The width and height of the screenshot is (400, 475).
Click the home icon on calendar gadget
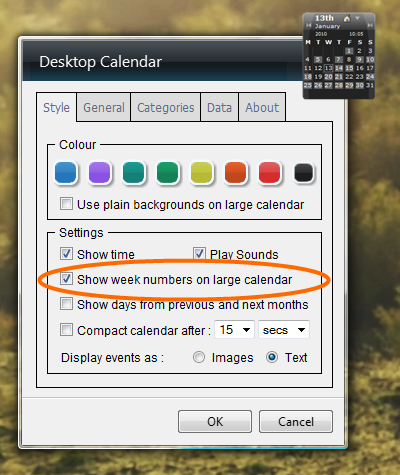[x=347, y=18]
